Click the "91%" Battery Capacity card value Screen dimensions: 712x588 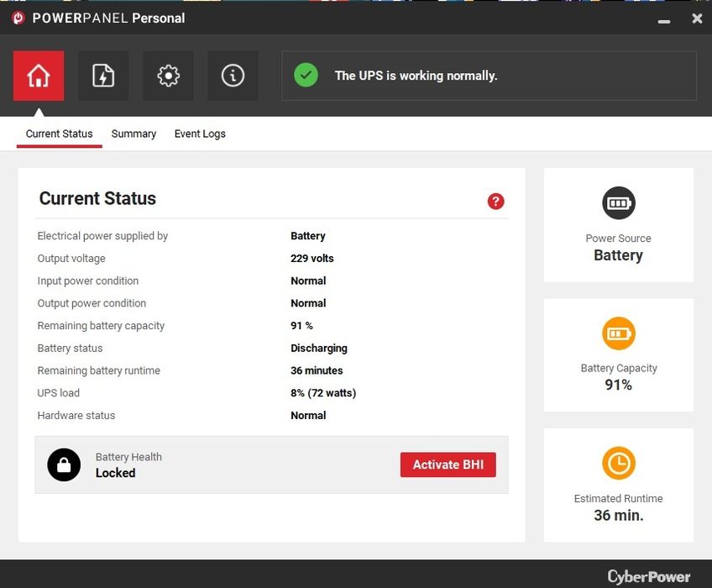(619, 385)
